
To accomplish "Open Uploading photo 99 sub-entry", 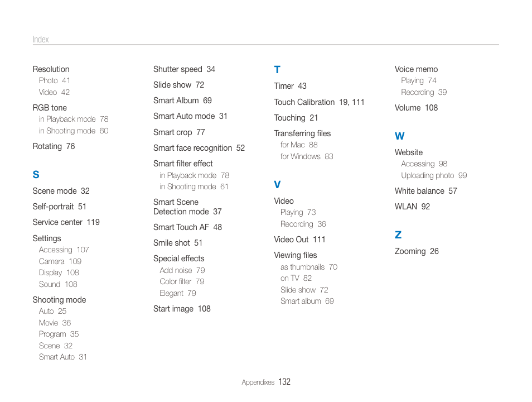I will [x=434, y=176].
